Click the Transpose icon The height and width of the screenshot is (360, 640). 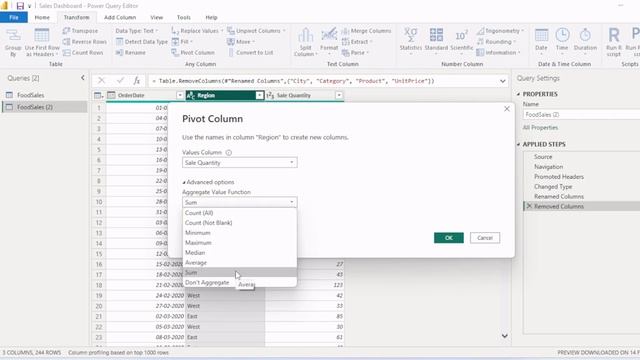pos(67,31)
